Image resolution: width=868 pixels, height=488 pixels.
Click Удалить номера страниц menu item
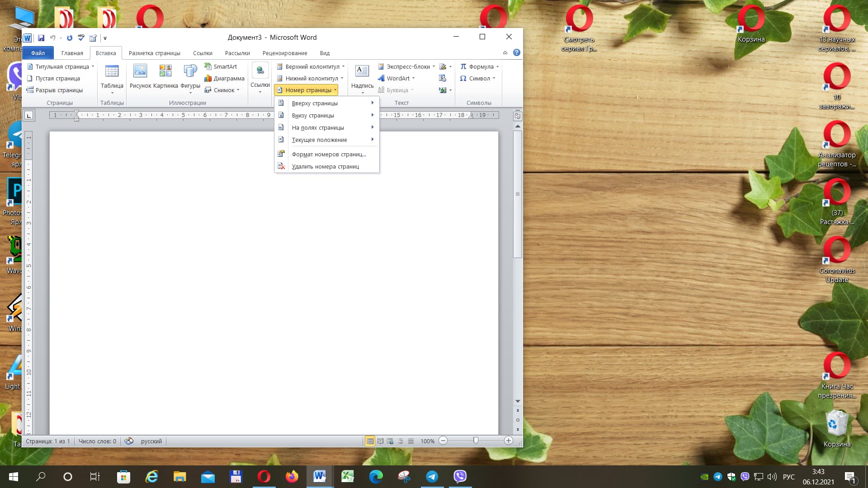(x=325, y=166)
